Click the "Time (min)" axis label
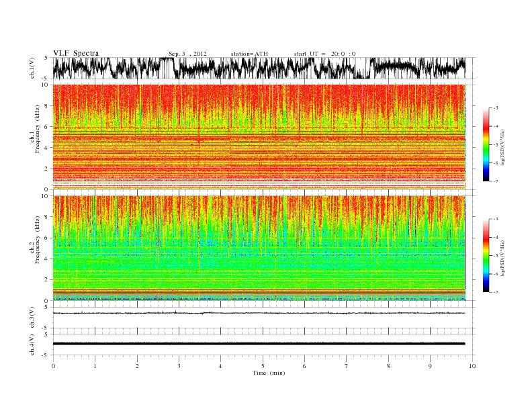This screenshot has height=411, width=532. pyautogui.click(x=269, y=373)
